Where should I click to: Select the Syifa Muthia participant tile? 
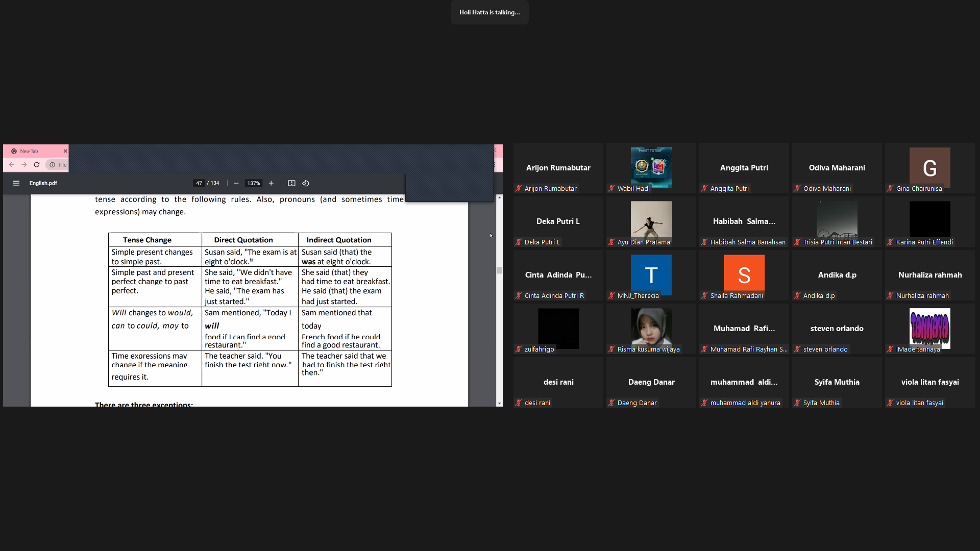tap(837, 383)
